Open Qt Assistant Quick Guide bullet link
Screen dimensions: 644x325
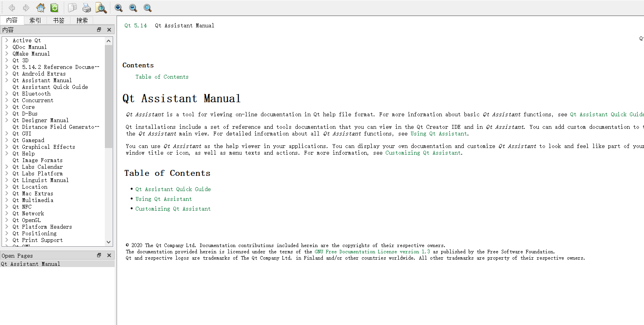[x=173, y=189]
